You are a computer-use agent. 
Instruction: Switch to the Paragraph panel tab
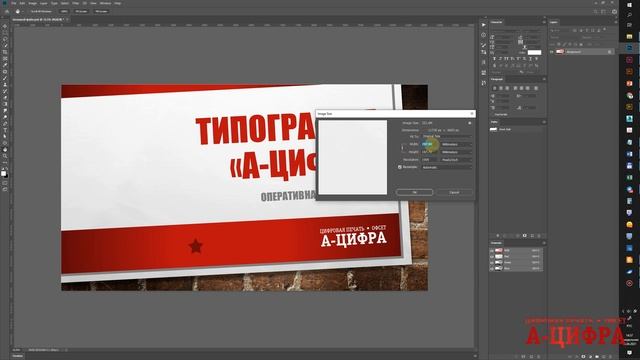click(497, 79)
